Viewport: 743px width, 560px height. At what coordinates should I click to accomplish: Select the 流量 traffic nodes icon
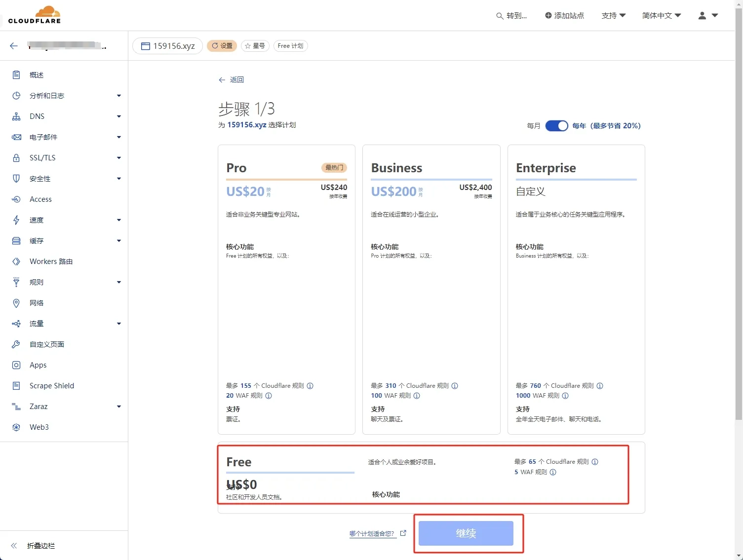click(x=16, y=324)
